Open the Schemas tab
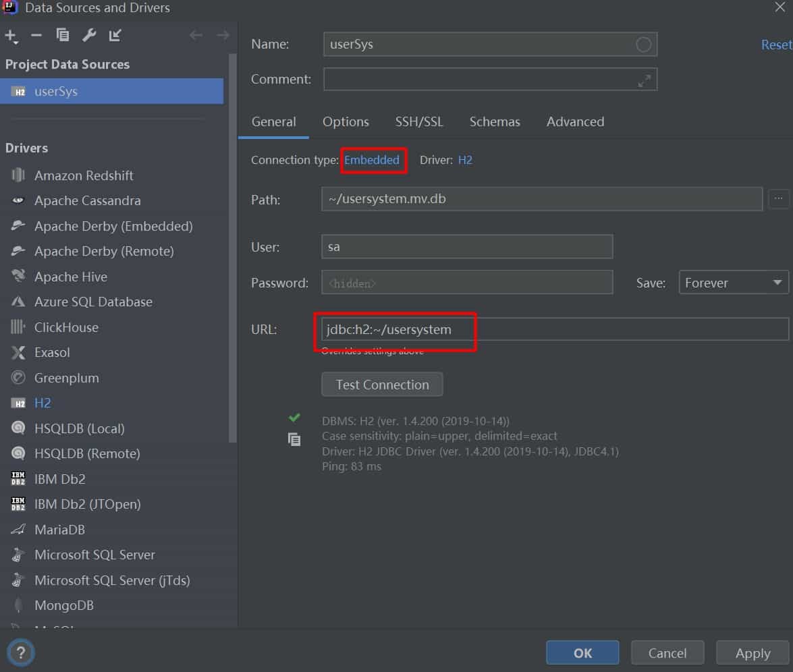The width and height of the screenshot is (793, 672). [495, 122]
